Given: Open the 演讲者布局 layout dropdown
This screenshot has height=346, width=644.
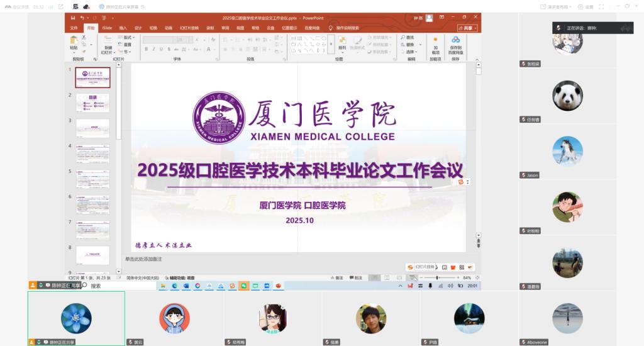Looking at the screenshot, I should coord(555,6).
